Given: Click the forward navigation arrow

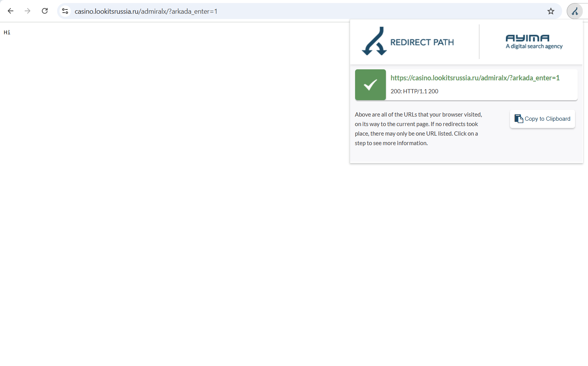Looking at the screenshot, I should [27, 11].
